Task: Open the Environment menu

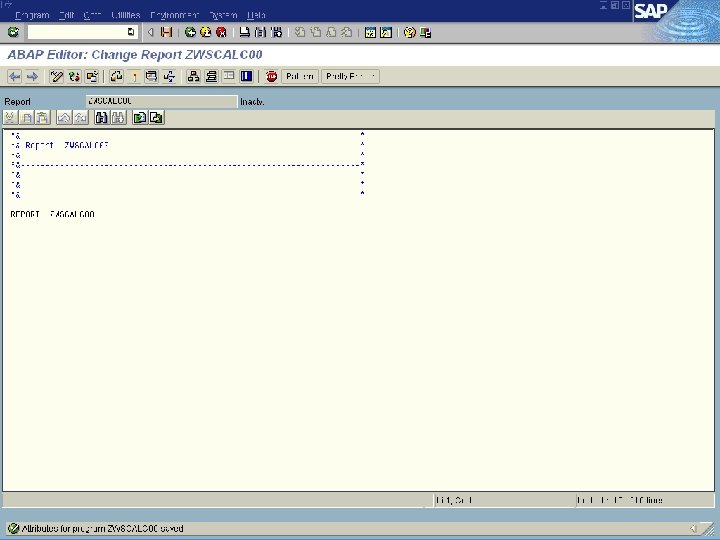Action: (x=174, y=15)
